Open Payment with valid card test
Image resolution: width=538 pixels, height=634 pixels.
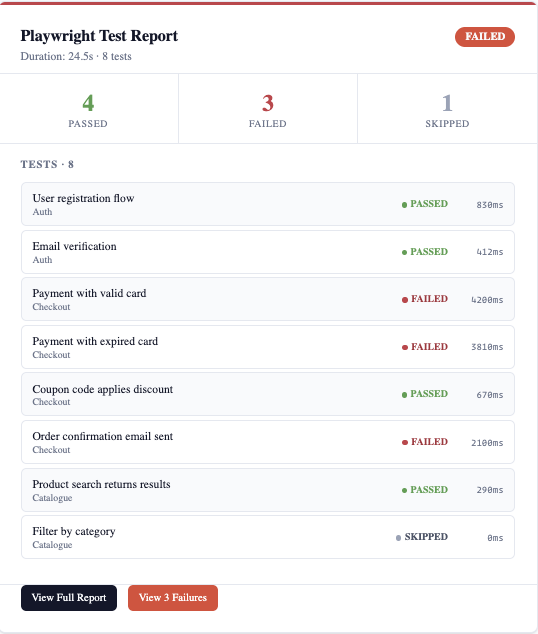click(x=268, y=299)
